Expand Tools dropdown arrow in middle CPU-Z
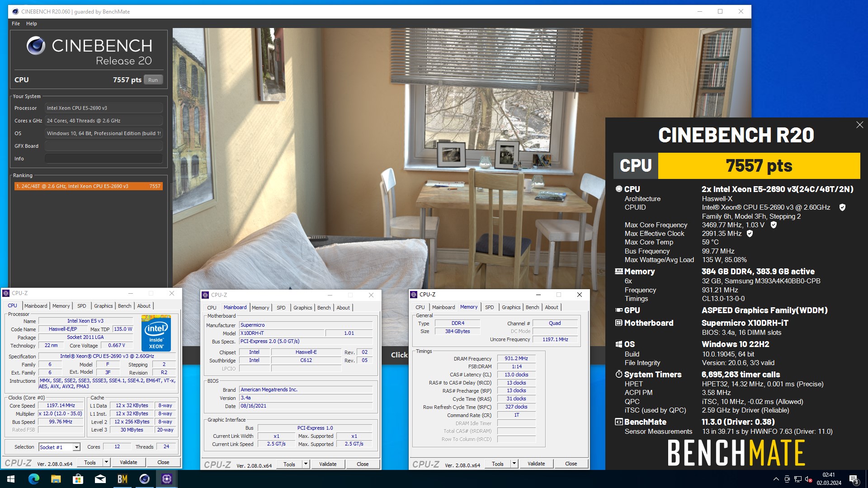The width and height of the screenshot is (868, 488). point(306,464)
